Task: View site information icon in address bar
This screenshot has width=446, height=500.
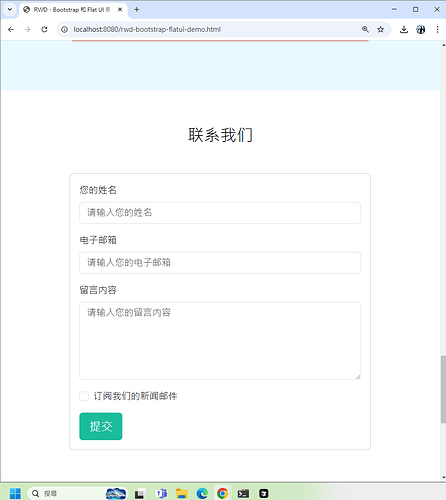Action: coord(64,29)
